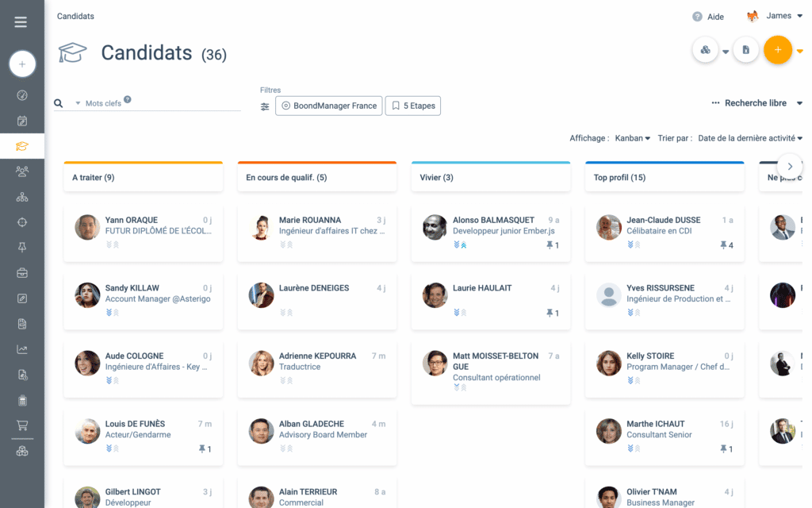
Task: Click the 5 Etapes filter button
Action: click(412, 106)
